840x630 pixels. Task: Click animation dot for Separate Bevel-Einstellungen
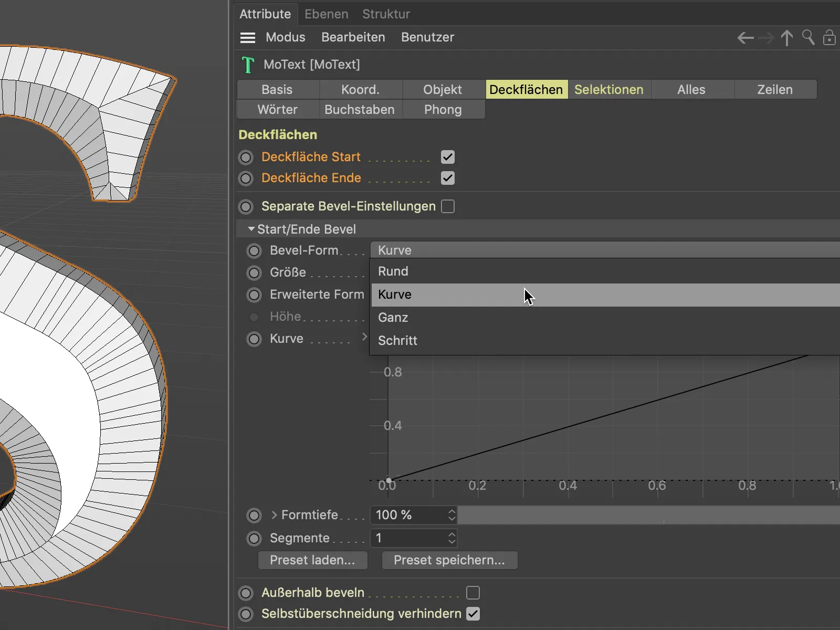click(246, 207)
